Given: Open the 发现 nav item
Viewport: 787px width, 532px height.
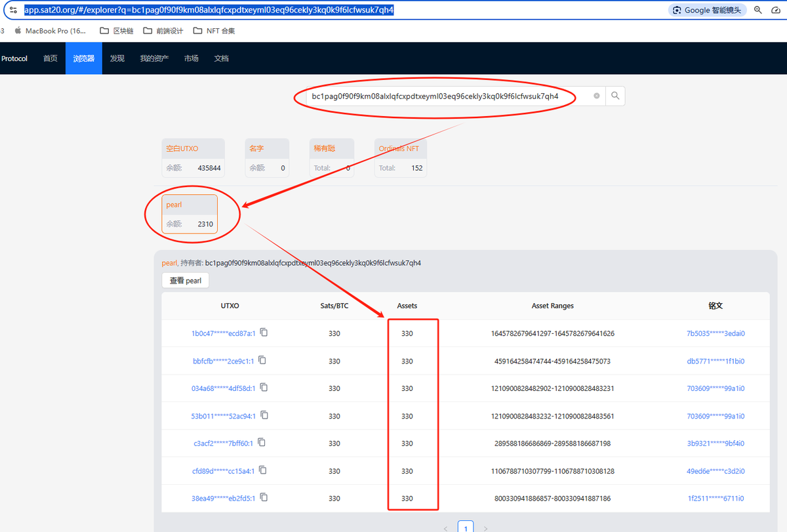Looking at the screenshot, I should click(117, 58).
